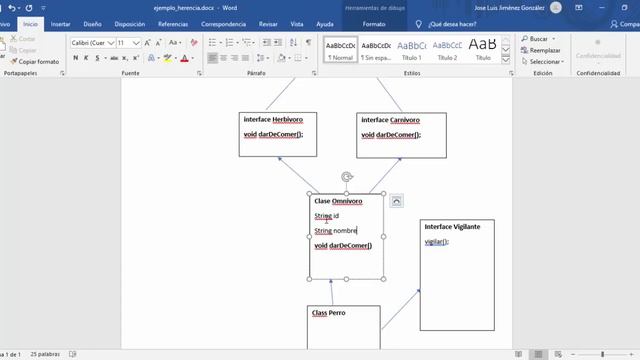Viewport: 640px width, 360px height.
Task: Apply the Sin espaciado style
Action: (376, 50)
